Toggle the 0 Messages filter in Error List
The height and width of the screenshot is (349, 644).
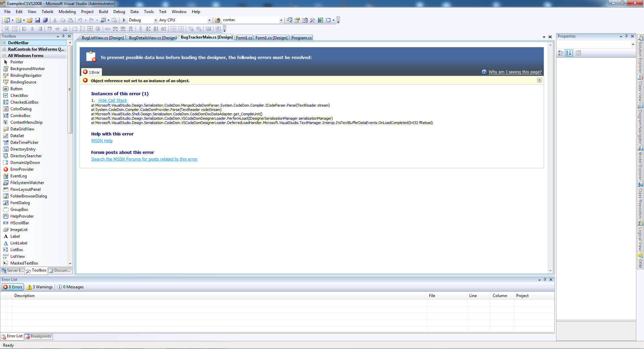tap(70, 287)
